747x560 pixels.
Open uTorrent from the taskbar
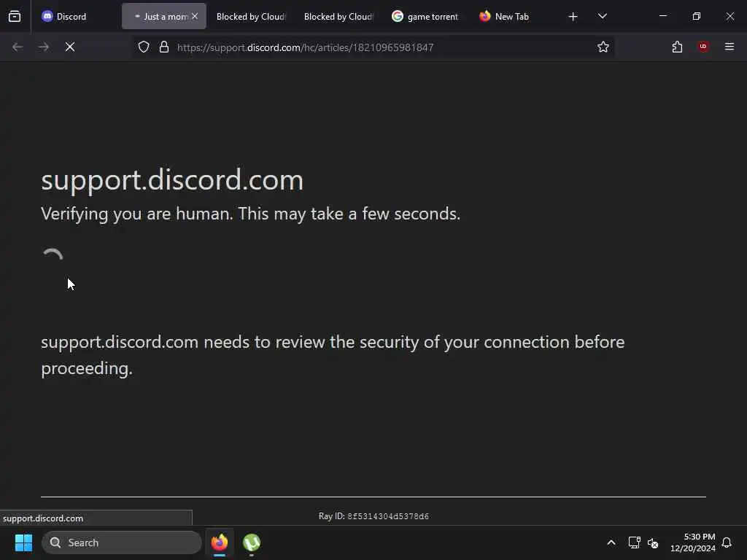(x=252, y=542)
